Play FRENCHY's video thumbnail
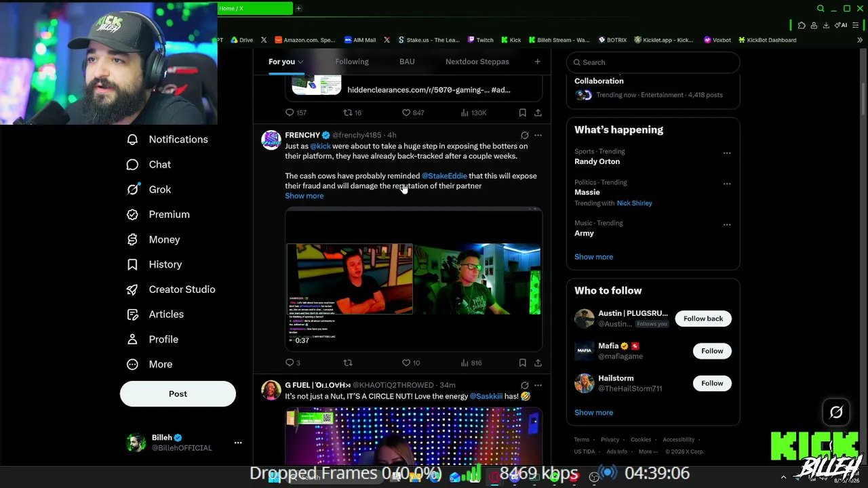Viewport: 868px width, 488px height. 414,280
